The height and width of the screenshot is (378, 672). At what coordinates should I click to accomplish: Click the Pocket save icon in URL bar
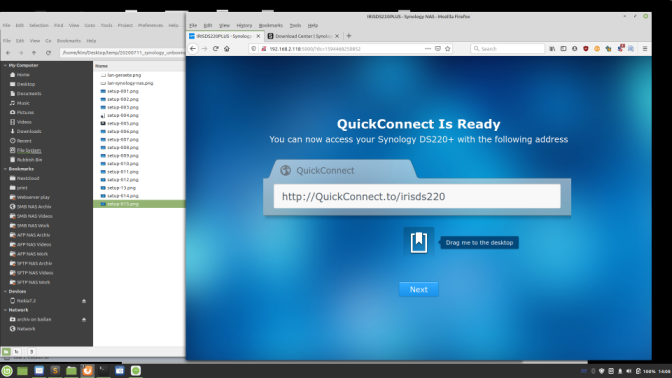click(x=438, y=49)
